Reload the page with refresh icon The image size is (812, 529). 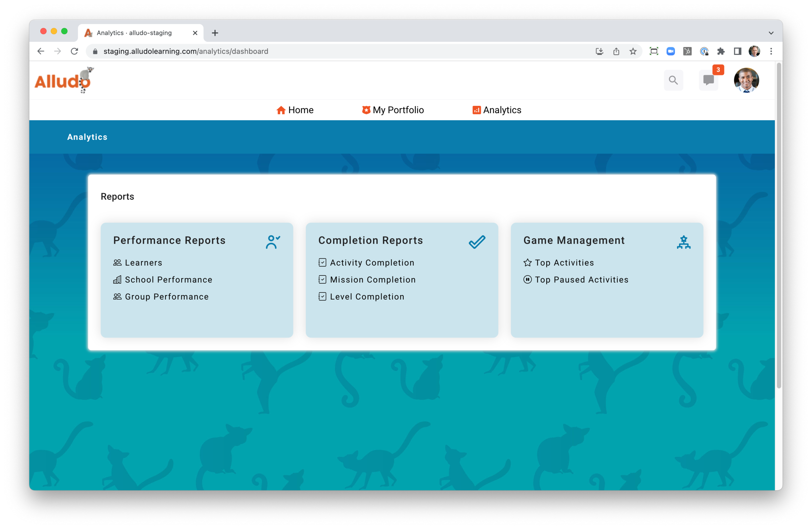click(74, 51)
